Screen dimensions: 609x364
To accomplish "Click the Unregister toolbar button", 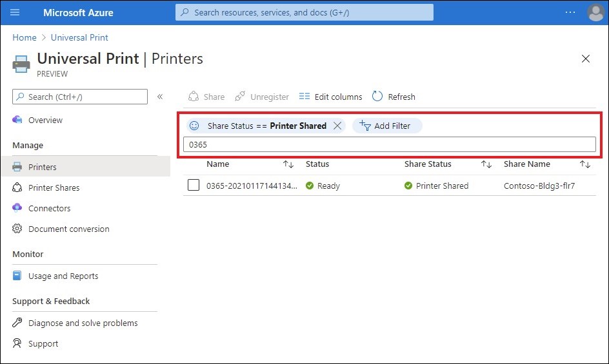I will 262,97.
